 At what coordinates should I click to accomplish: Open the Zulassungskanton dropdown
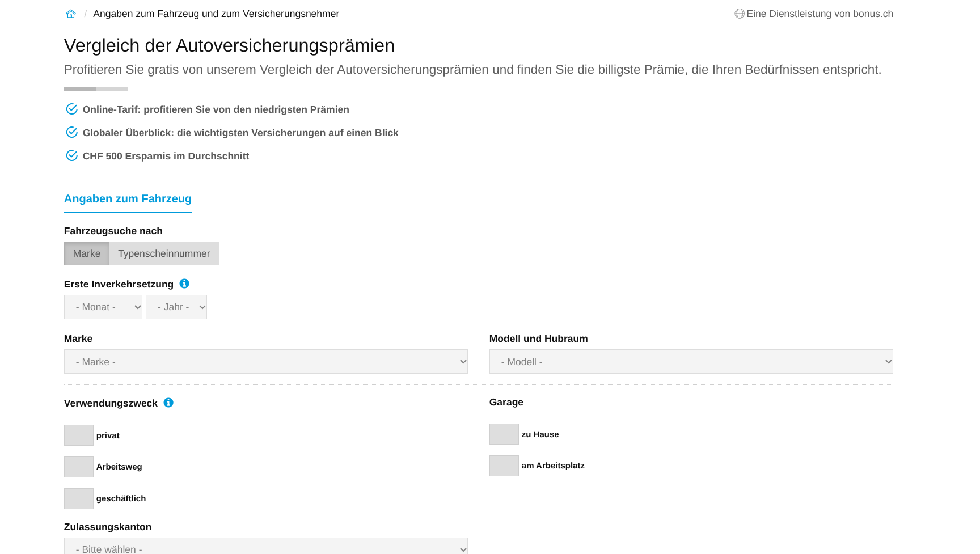[x=266, y=547]
